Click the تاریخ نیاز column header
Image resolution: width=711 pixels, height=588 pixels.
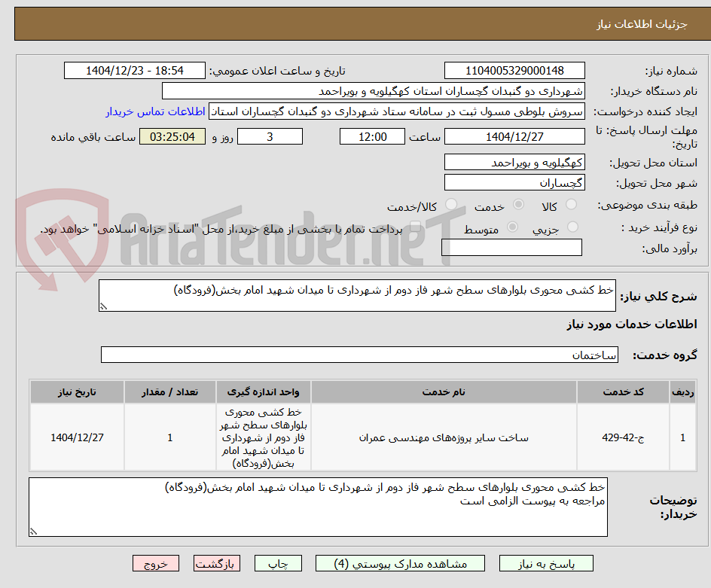tap(77, 391)
